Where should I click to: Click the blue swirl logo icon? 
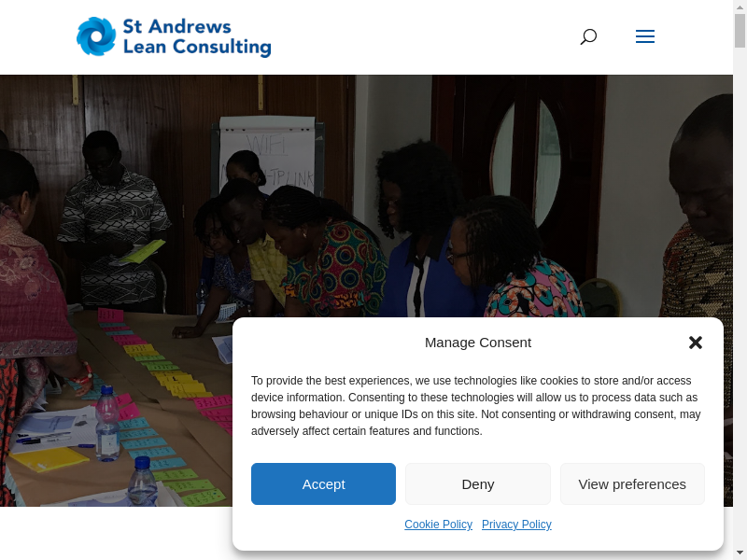96,36
